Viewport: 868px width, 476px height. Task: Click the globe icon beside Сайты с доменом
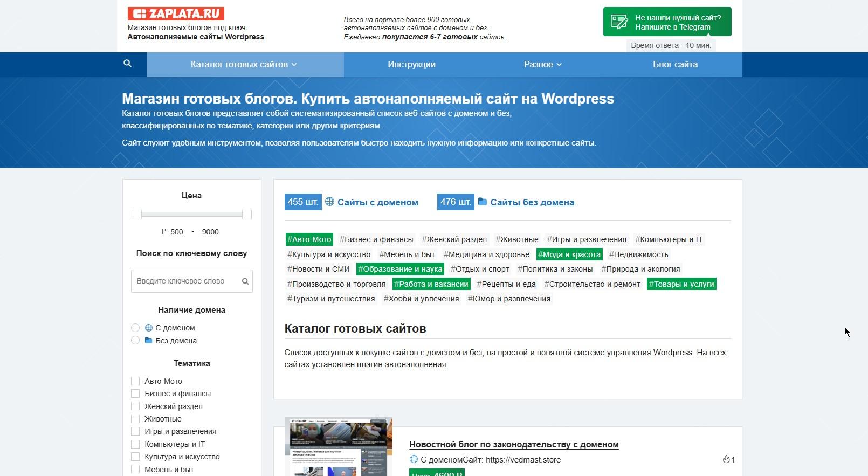[329, 202]
